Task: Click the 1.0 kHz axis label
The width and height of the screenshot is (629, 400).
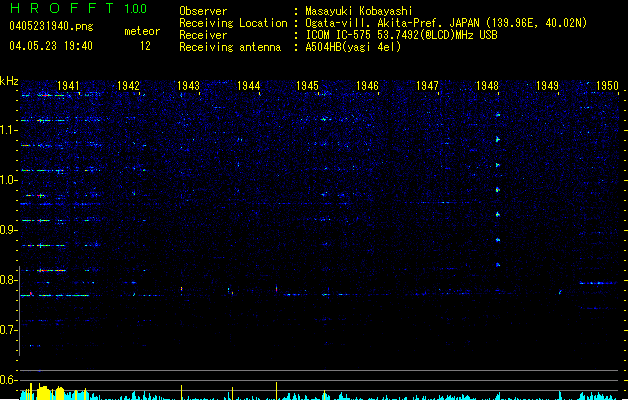Action: coord(9,180)
